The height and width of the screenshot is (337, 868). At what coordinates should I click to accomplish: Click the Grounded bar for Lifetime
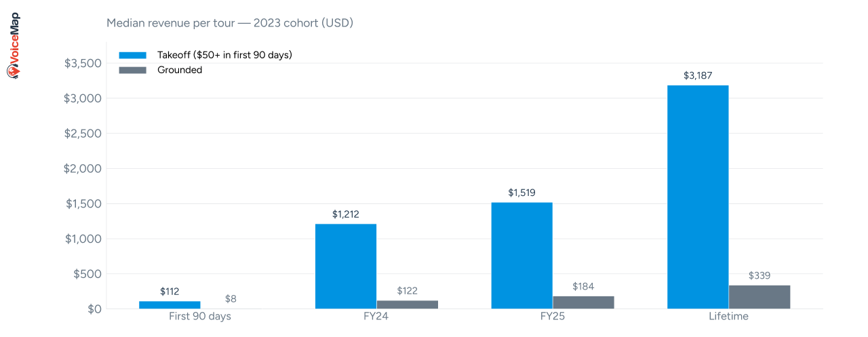759,297
